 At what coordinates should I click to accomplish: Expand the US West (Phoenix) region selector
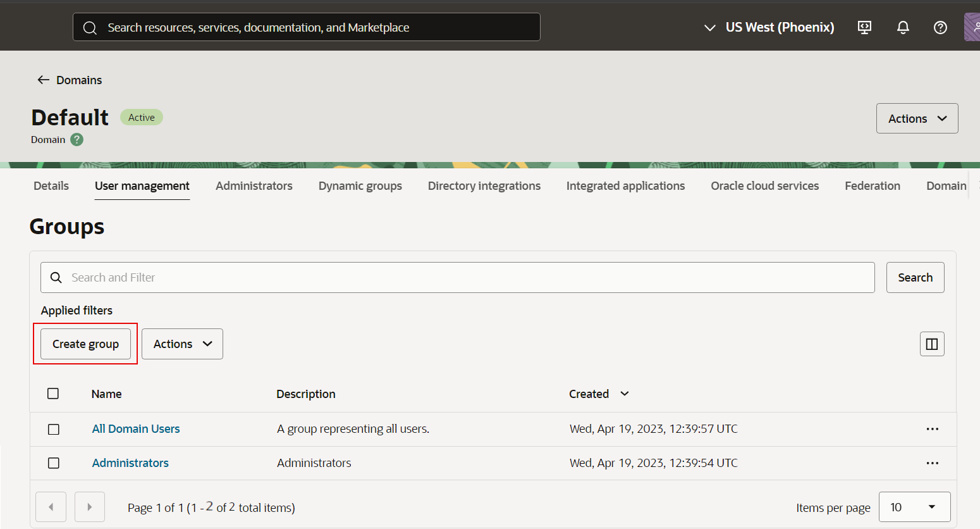pos(769,27)
